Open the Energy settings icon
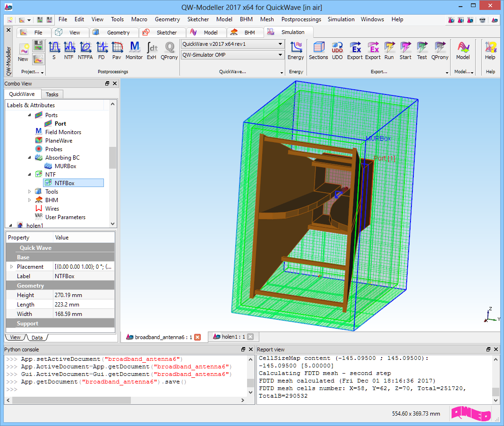Screen dimensions: 504x426 [296, 51]
